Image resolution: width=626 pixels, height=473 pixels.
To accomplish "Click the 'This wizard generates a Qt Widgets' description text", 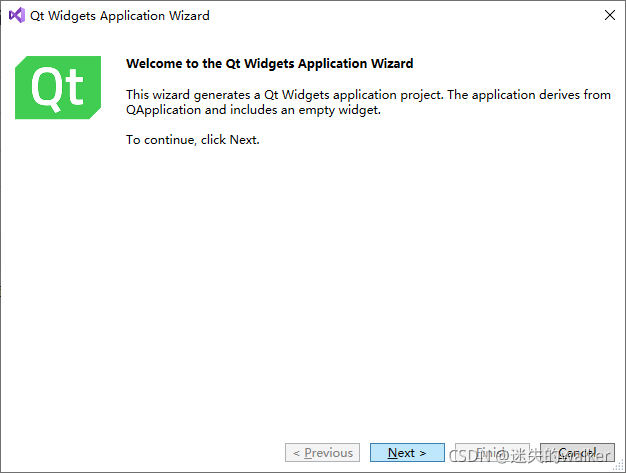I will [x=368, y=102].
